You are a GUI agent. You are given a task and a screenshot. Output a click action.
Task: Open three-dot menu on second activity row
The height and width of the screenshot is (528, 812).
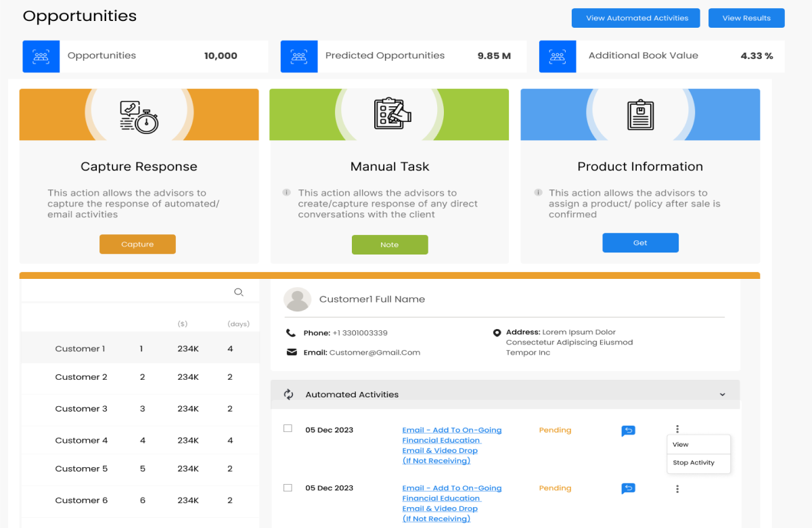[x=677, y=489]
